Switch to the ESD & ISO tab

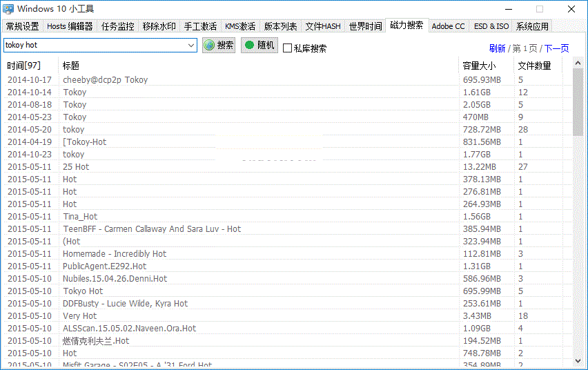[491, 26]
